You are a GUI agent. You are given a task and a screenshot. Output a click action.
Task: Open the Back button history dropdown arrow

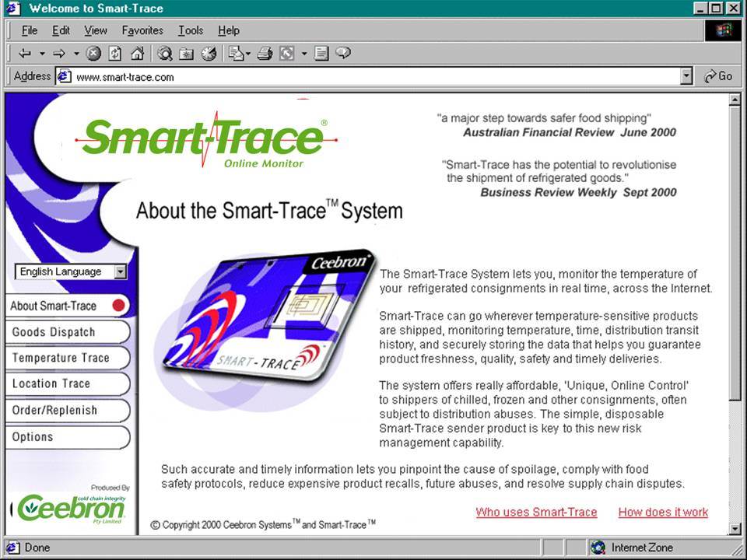(42, 54)
